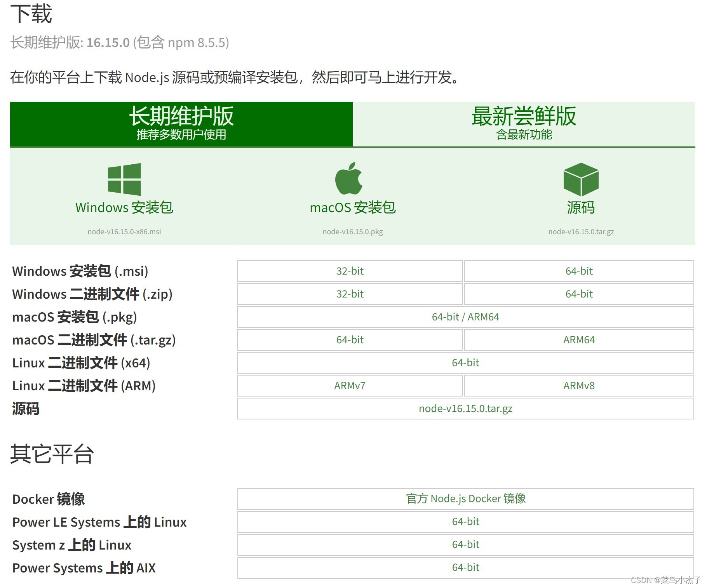
Task: Click the Power LE Systems 上的 Linux label
Action: 99,522
